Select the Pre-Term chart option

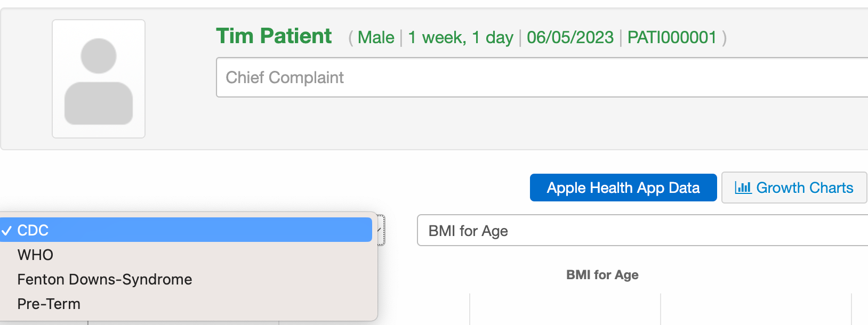tap(49, 304)
